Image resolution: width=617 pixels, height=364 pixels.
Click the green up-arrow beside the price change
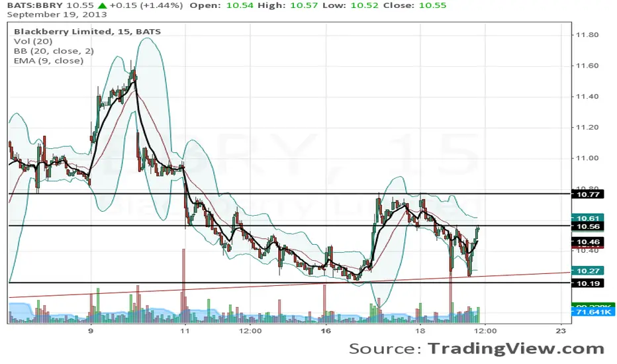click(x=102, y=5)
